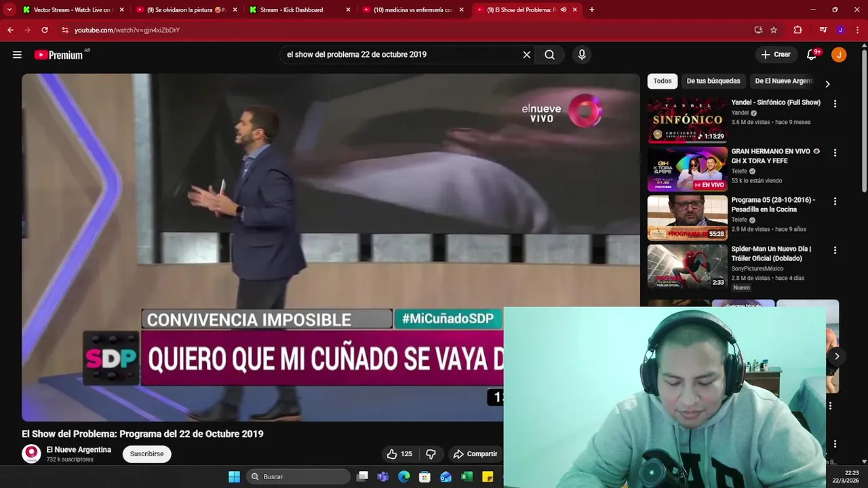The height and width of the screenshot is (488, 868).
Task: Open options for Yandel Sinfónico video
Action: point(835,104)
